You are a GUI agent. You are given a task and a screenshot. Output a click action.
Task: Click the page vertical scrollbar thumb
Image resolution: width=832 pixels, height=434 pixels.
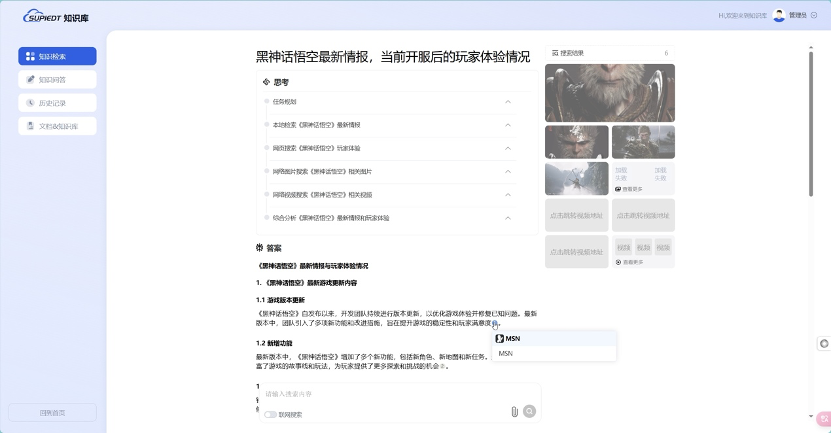(811, 125)
